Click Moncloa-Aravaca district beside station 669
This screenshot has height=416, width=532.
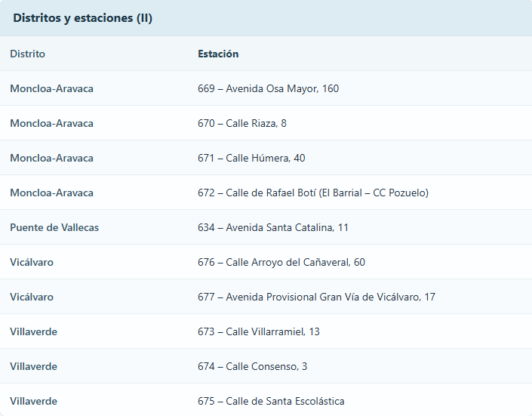point(51,88)
